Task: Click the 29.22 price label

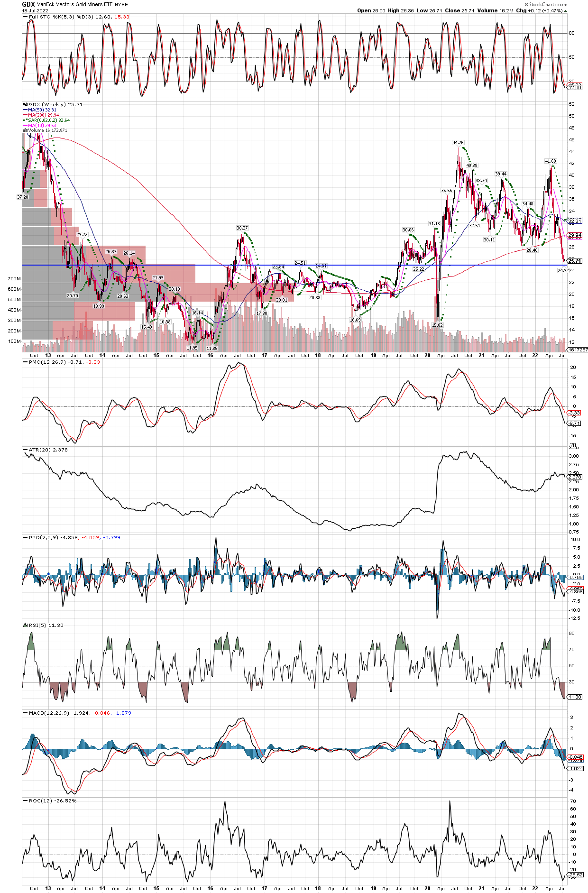Action: [x=82, y=235]
